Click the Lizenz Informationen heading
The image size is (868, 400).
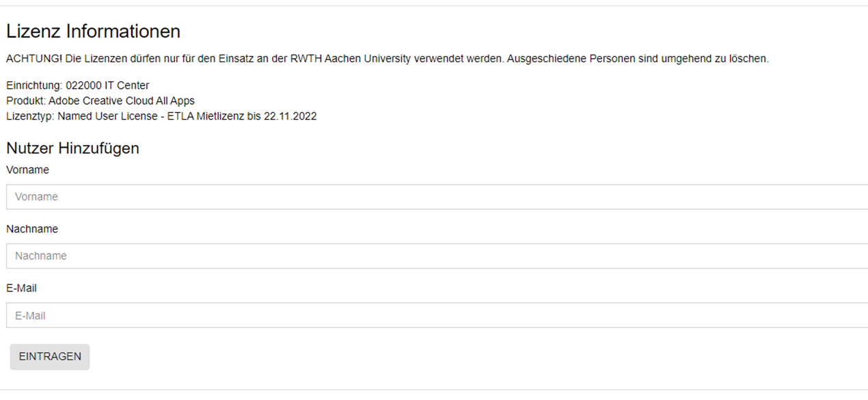(93, 31)
